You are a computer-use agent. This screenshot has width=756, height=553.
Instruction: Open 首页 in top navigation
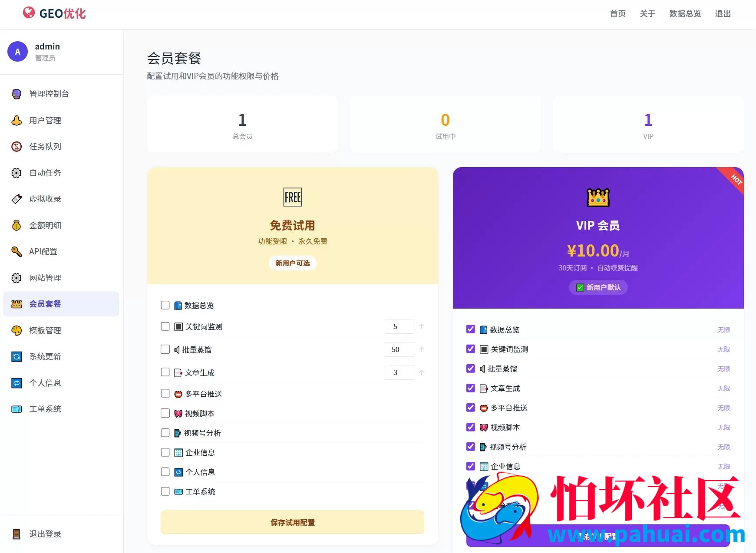618,14
